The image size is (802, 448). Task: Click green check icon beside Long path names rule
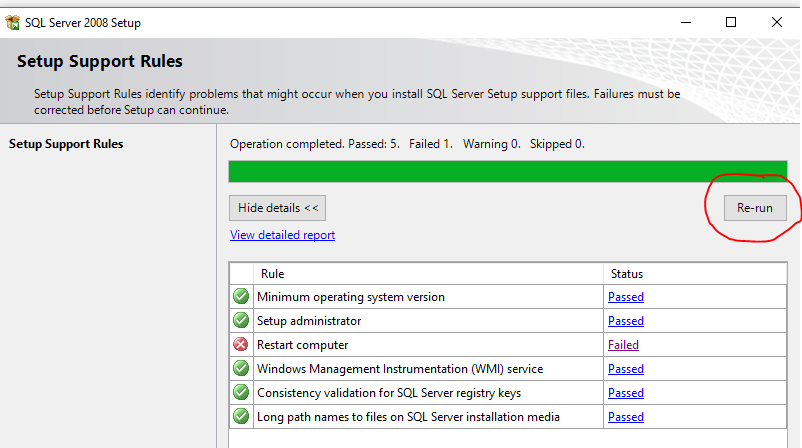click(241, 416)
